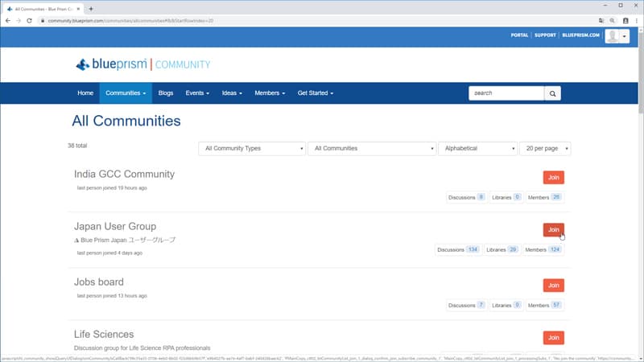View India GCC Community Libraries
This screenshot has width=644, height=362.
click(x=506, y=197)
